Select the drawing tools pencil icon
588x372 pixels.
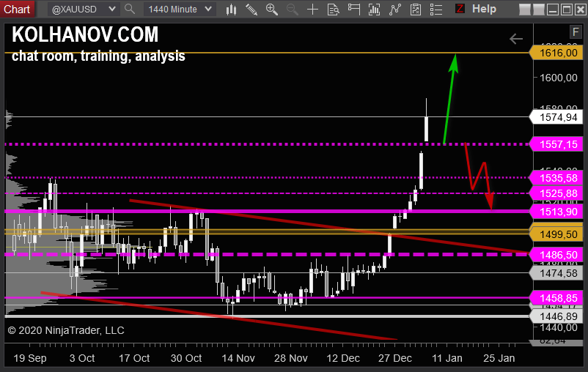pyautogui.click(x=251, y=10)
